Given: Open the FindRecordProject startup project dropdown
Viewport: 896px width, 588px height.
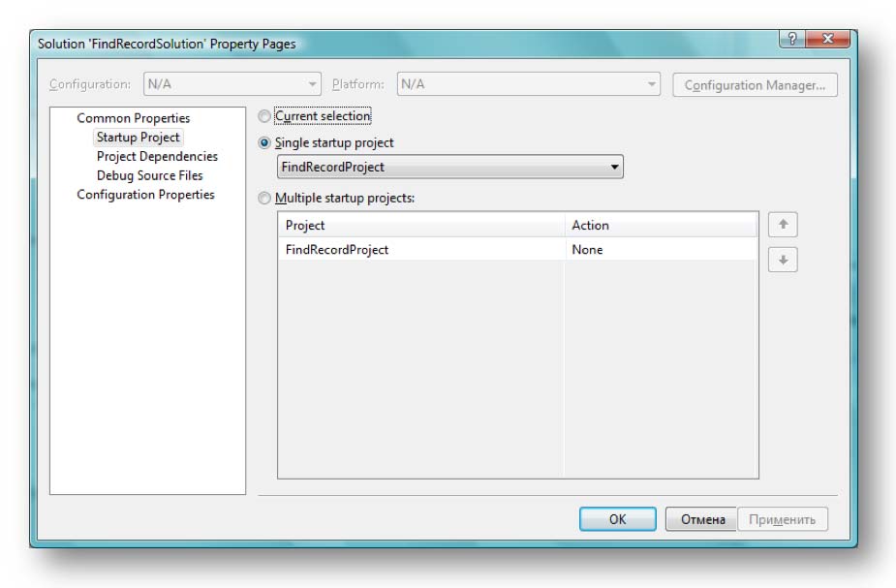Looking at the screenshot, I should (x=449, y=167).
